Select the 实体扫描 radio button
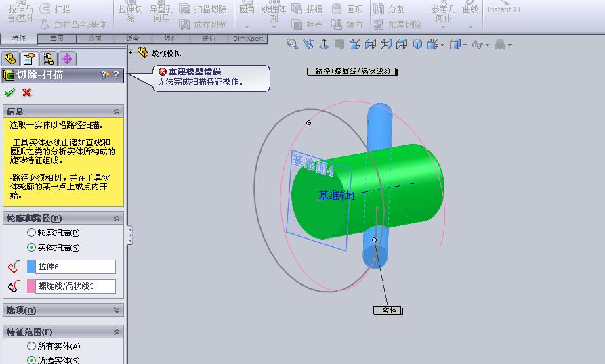This screenshot has height=364, width=605. point(31,247)
